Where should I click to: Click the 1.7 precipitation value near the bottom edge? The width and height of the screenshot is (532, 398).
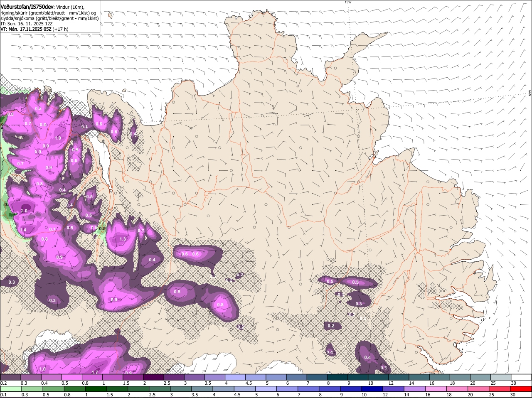tap(95, 372)
